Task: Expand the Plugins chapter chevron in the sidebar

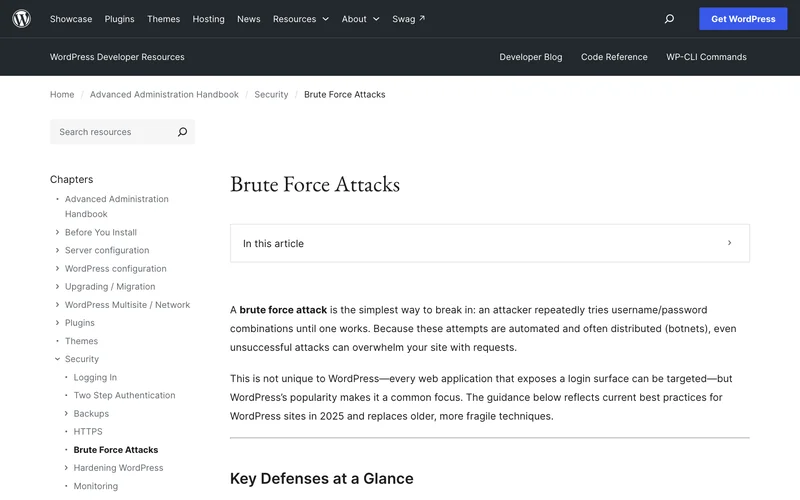Action: click(57, 322)
